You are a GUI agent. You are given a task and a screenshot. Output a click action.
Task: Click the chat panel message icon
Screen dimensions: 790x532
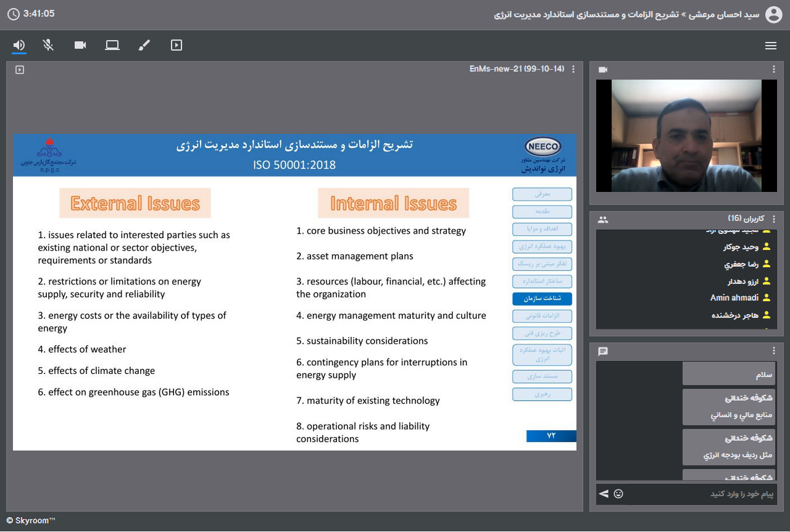[x=603, y=351]
